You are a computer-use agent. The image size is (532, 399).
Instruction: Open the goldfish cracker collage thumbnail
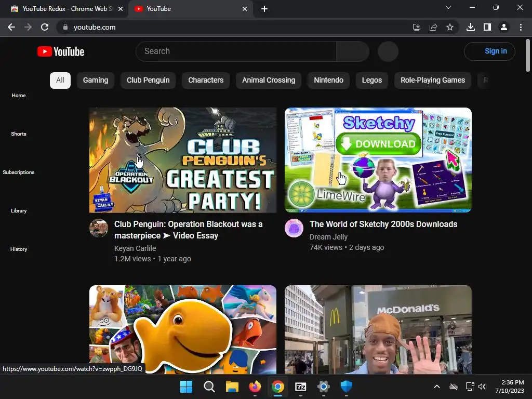coord(183,329)
